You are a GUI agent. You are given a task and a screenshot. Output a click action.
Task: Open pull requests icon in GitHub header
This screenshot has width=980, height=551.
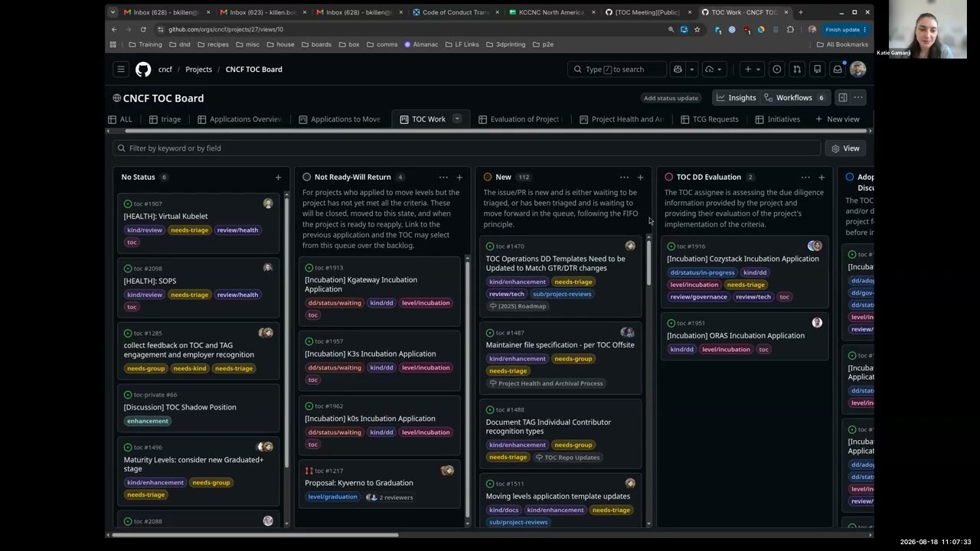coord(797,70)
